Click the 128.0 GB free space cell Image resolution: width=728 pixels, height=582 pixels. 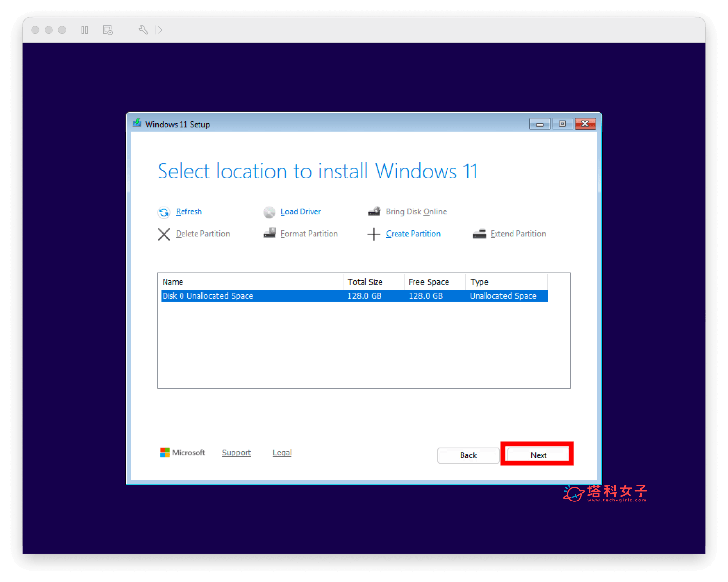426,296
